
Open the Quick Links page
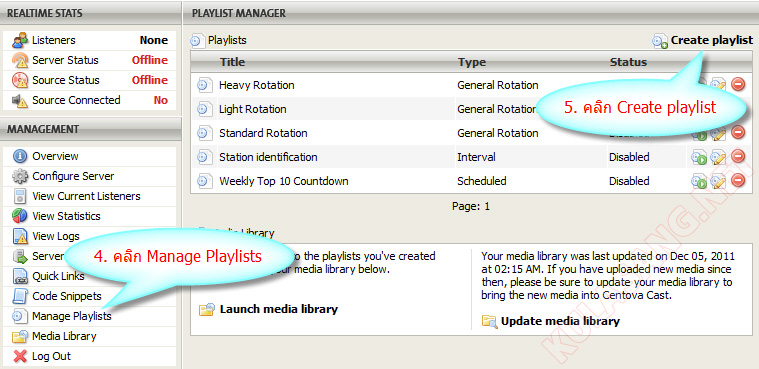point(58,276)
